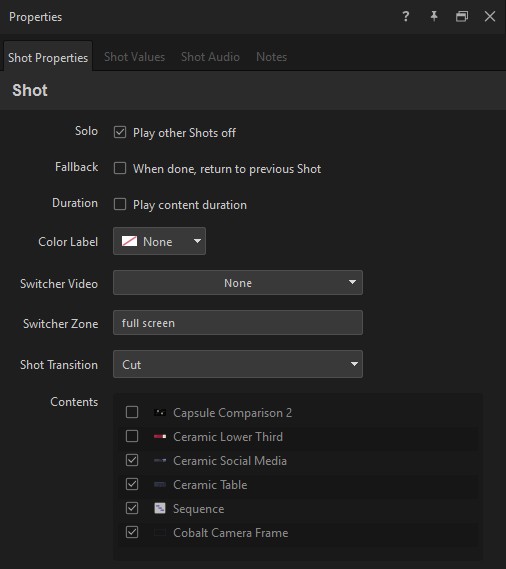Open the Switcher Video dropdown
Viewport: 506px width, 569px height.
(x=238, y=282)
